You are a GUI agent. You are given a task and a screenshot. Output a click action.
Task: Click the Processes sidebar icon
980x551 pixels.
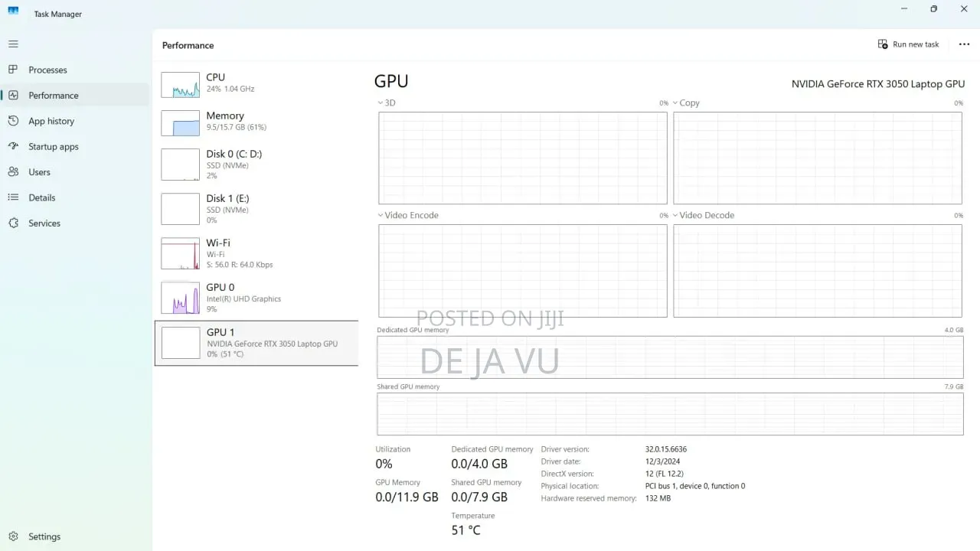(x=13, y=70)
